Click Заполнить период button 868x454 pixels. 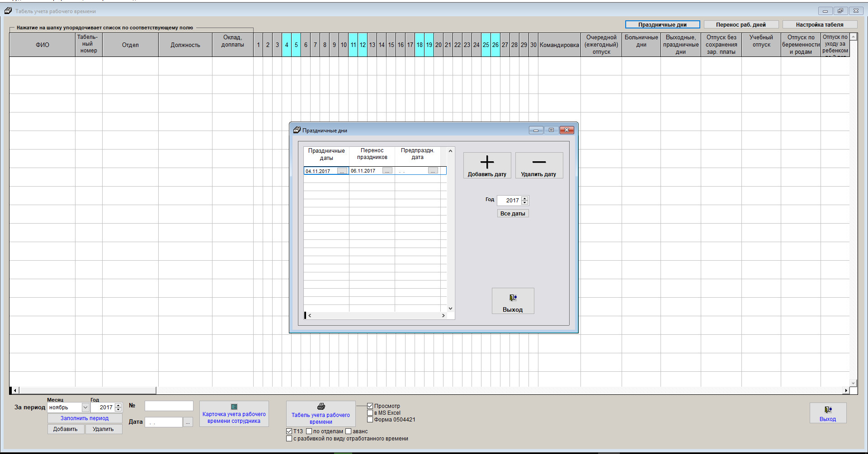pyautogui.click(x=85, y=418)
